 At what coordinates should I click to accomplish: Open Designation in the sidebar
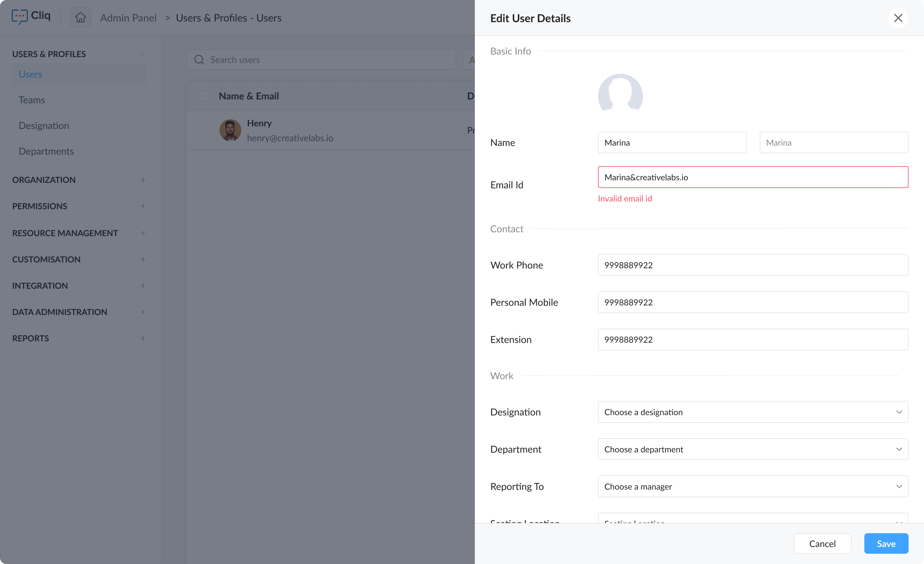[x=44, y=126]
